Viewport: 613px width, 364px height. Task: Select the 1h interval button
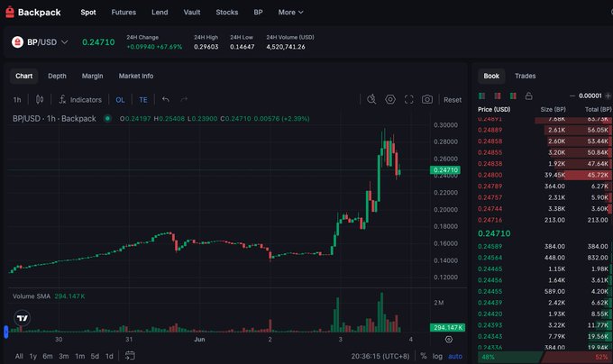(x=17, y=100)
